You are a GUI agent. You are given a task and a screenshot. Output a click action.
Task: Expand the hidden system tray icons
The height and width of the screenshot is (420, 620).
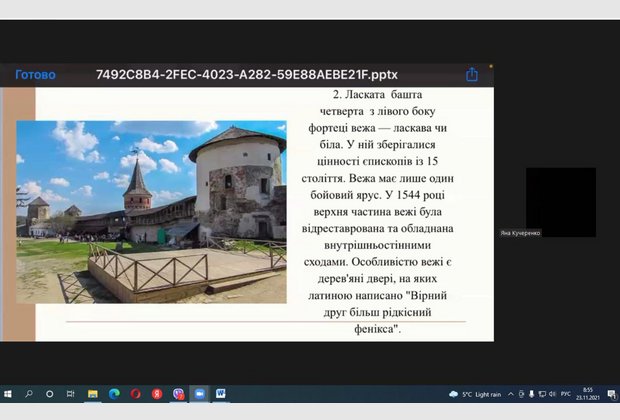click(x=510, y=394)
